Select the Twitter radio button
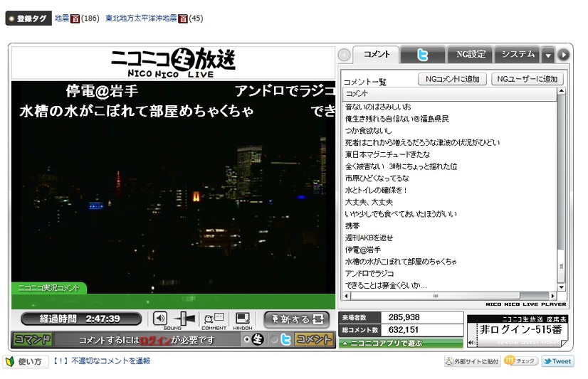 click(x=275, y=339)
